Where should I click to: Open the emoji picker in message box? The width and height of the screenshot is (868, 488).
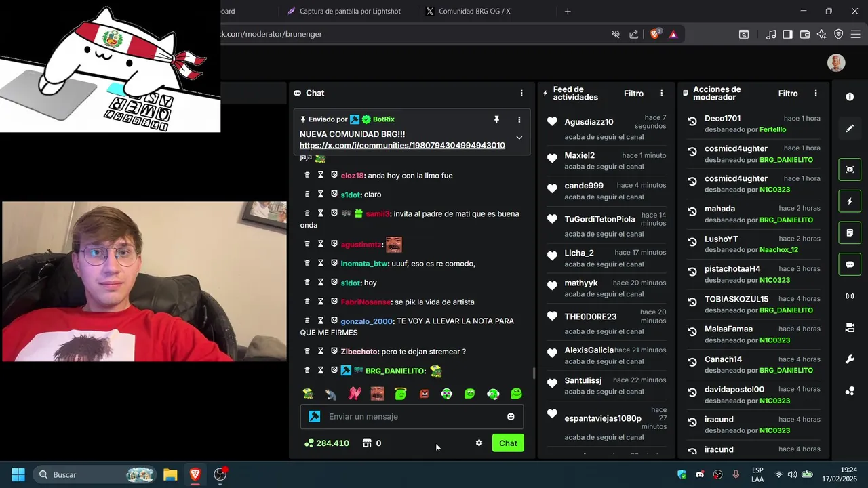(x=511, y=417)
